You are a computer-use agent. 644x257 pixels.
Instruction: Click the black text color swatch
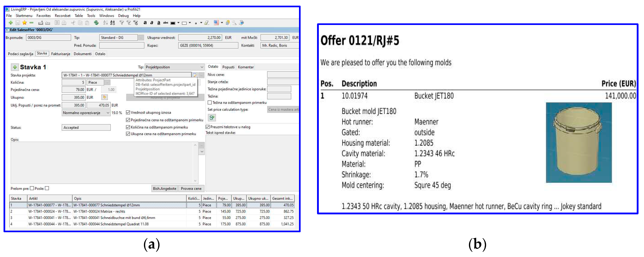pyautogui.click(x=173, y=23)
